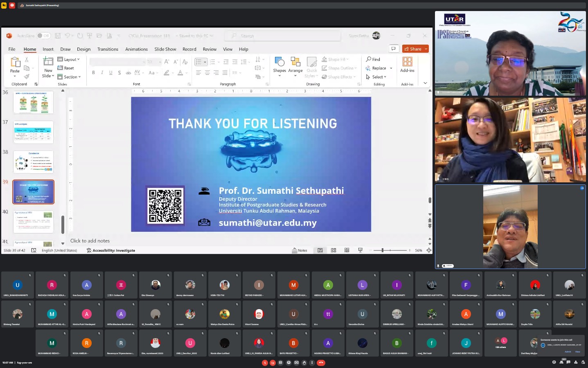Click Fit slide to window icon

click(x=429, y=250)
